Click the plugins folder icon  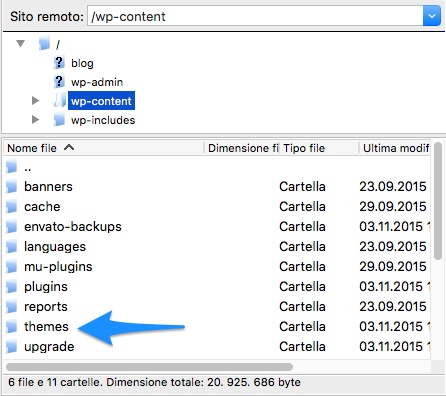(x=11, y=286)
